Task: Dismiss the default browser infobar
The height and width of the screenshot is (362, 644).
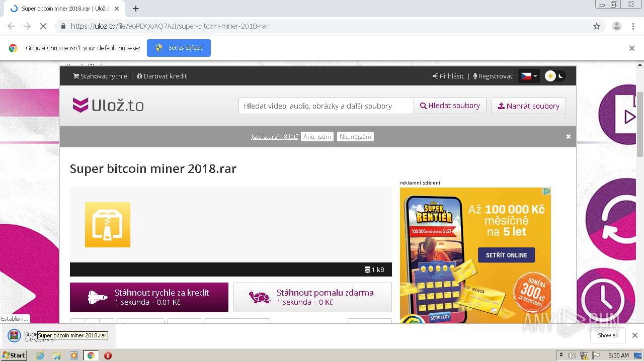Action: coord(632,48)
